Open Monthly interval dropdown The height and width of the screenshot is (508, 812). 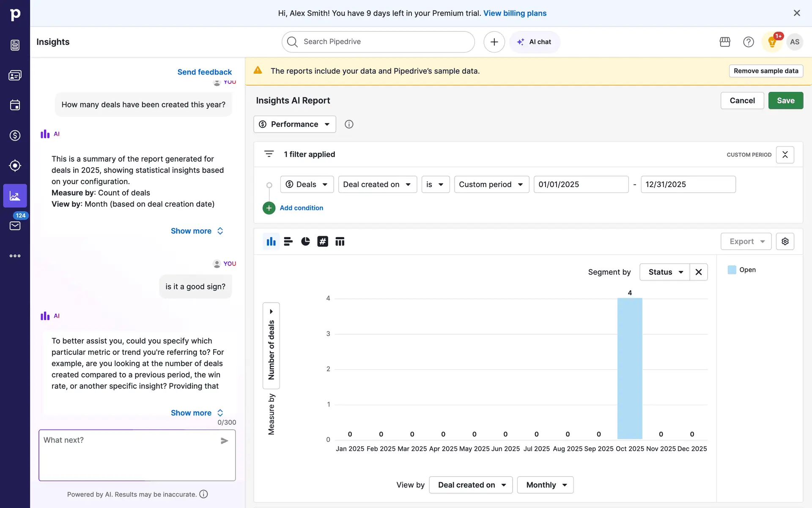coord(545,485)
